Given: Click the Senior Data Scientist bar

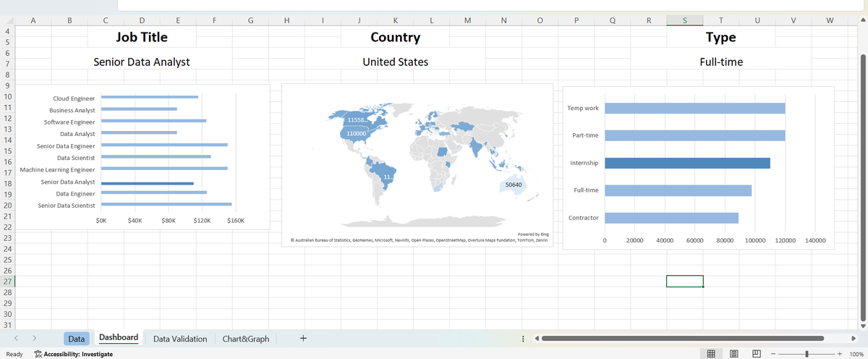Looking at the screenshot, I should click(166, 205).
